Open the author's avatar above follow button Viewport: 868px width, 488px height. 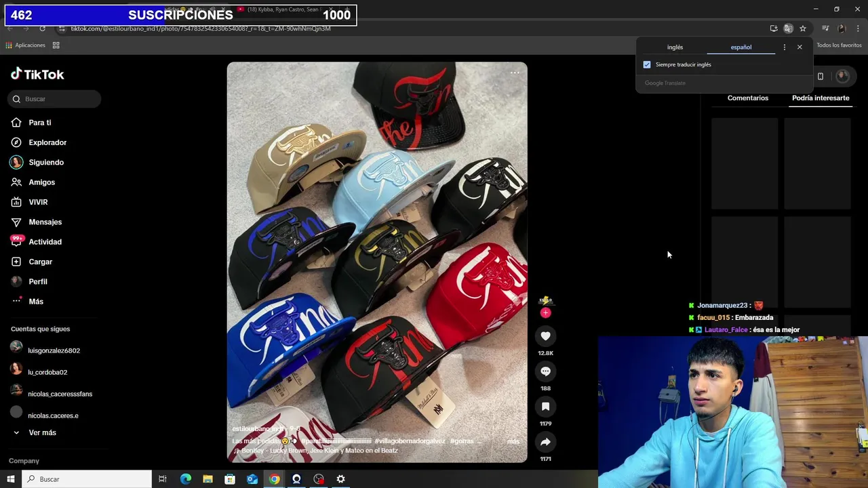545,300
